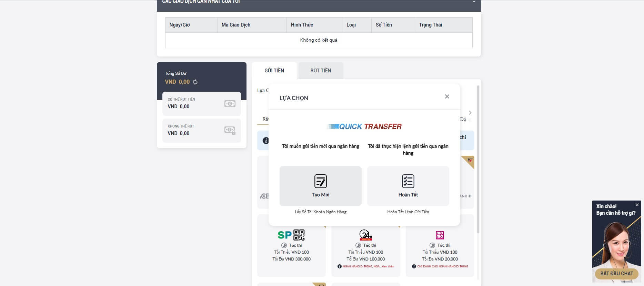Click the Tạo Mới document icon

[x=320, y=181]
